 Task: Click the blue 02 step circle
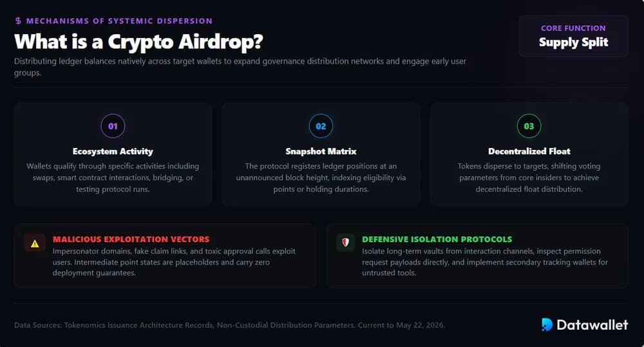321,126
